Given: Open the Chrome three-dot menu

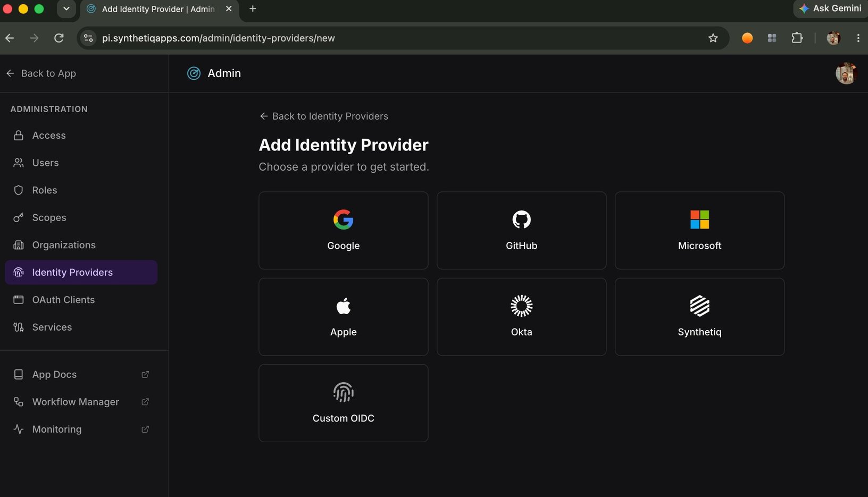Looking at the screenshot, I should (858, 38).
